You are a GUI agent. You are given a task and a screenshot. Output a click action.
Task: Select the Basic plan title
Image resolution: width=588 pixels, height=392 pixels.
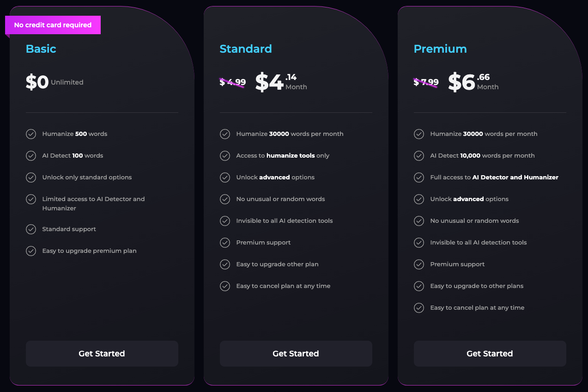[x=41, y=49]
